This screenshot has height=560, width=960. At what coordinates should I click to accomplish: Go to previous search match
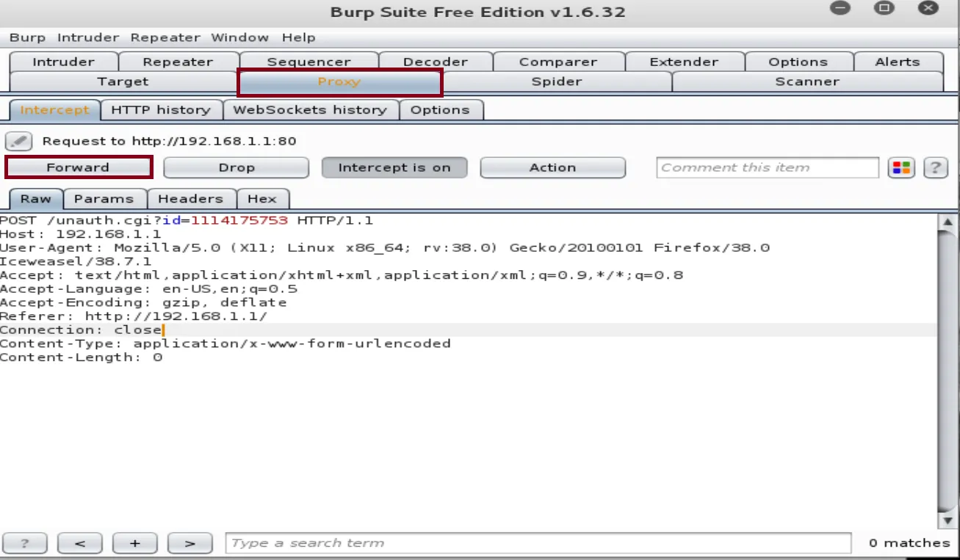pyautogui.click(x=79, y=544)
